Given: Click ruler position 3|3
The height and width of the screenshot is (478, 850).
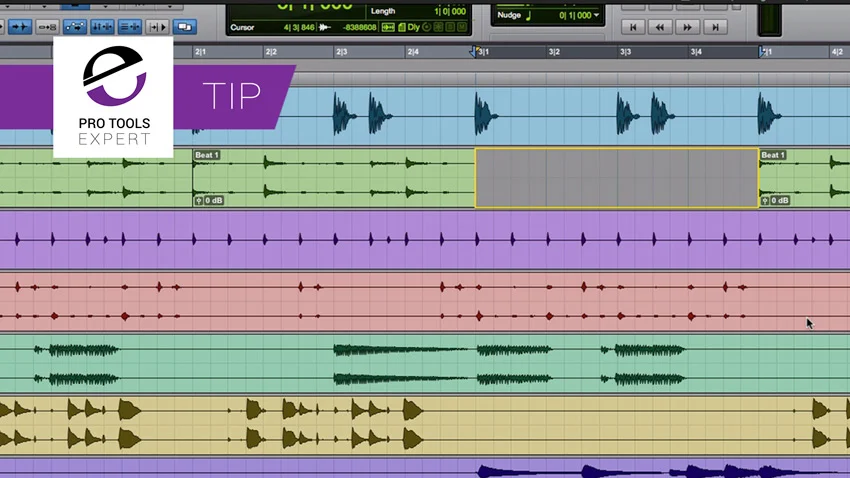Looking at the screenshot, I should (626, 52).
